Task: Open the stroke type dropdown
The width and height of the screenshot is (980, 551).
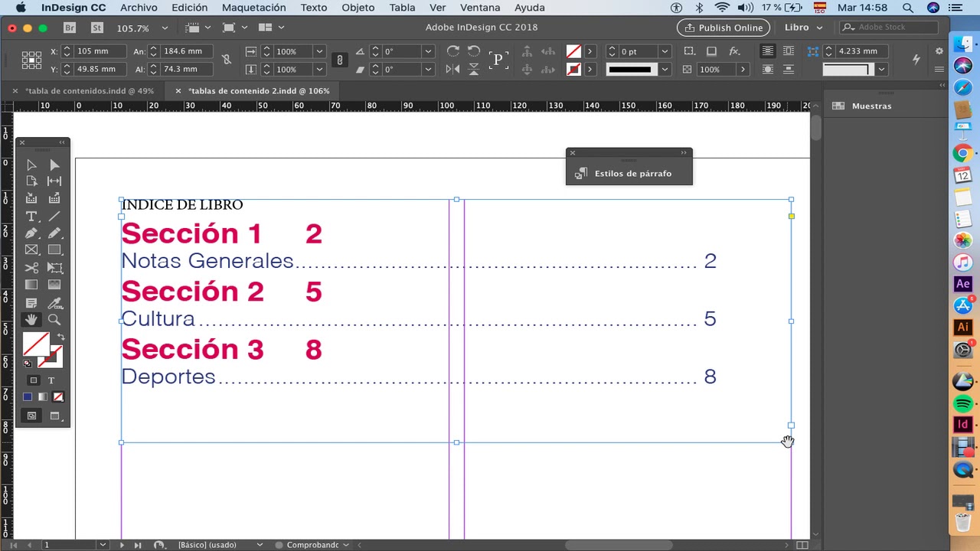Action: 665,69
